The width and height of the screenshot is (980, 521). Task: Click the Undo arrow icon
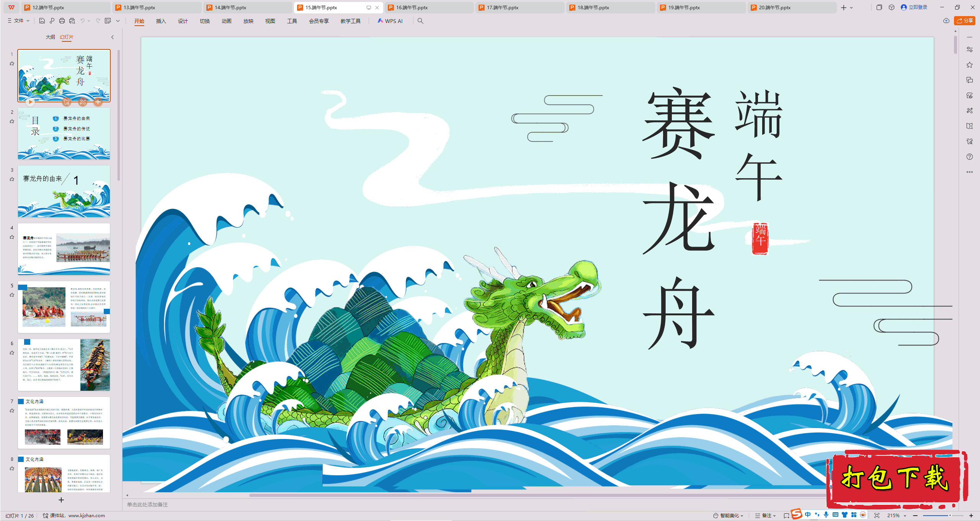coord(82,21)
